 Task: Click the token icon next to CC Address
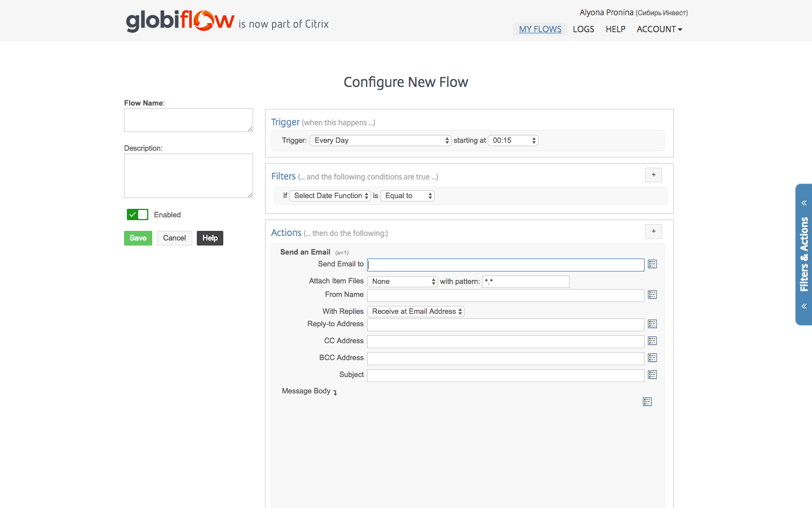(x=652, y=340)
